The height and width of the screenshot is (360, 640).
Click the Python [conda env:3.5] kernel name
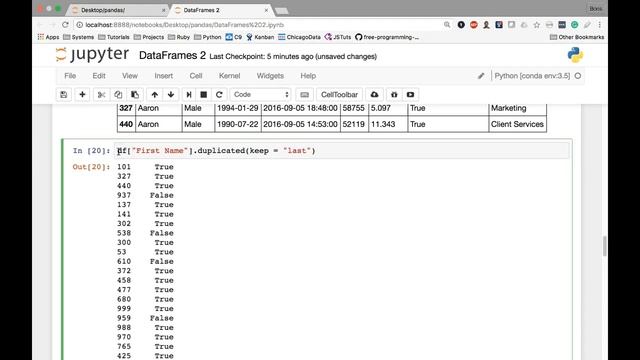click(532, 76)
